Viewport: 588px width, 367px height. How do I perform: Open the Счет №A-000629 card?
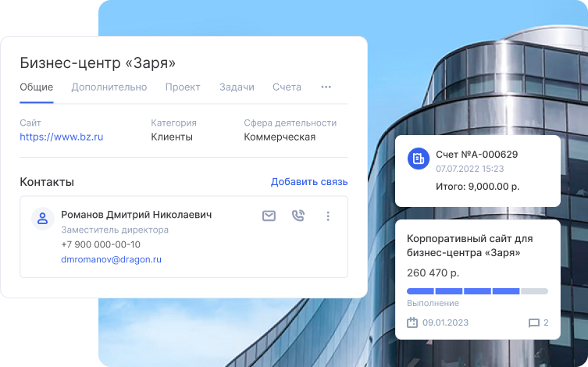point(478,171)
